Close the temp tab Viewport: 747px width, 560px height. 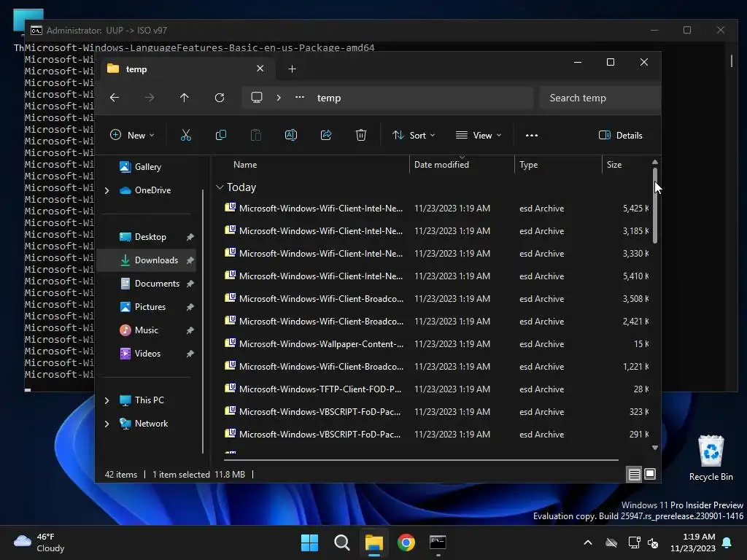[260, 69]
